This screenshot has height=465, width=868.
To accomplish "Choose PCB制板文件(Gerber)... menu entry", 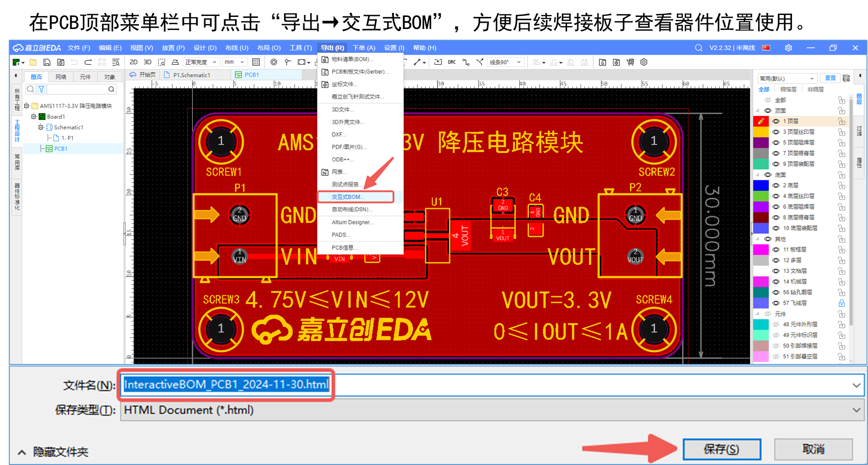I will coord(360,72).
